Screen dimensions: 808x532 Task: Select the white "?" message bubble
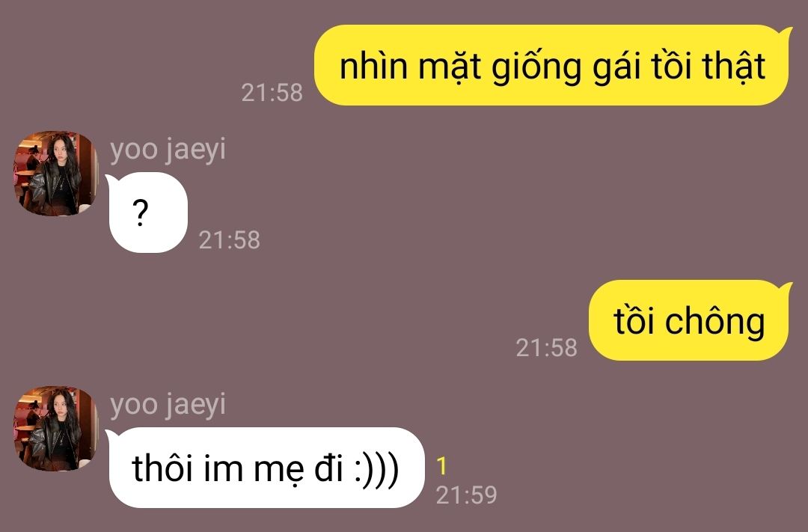tap(147, 213)
